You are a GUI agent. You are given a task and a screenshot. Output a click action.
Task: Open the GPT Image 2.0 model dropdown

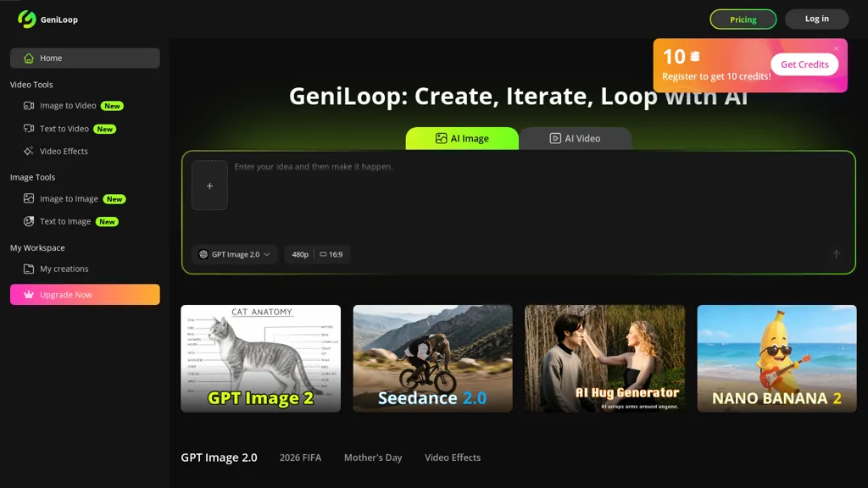click(x=235, y=254)
